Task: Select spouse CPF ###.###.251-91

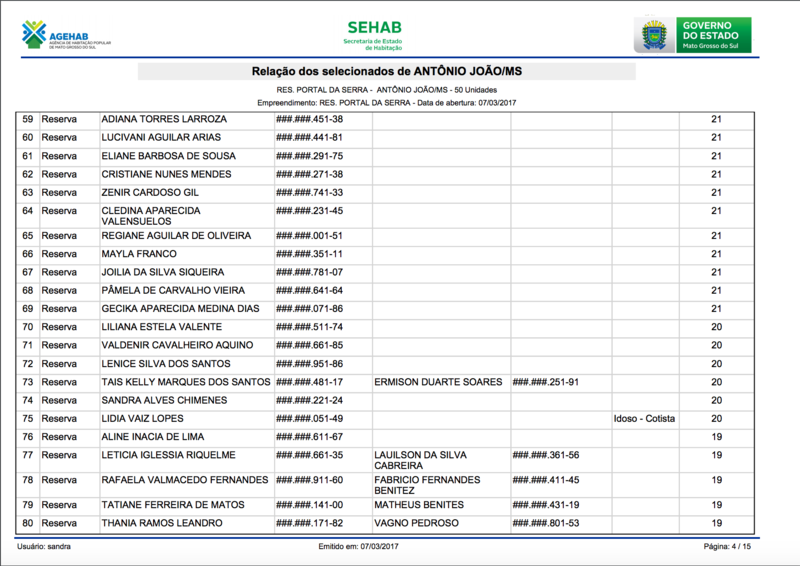Action: click(546, 382)
